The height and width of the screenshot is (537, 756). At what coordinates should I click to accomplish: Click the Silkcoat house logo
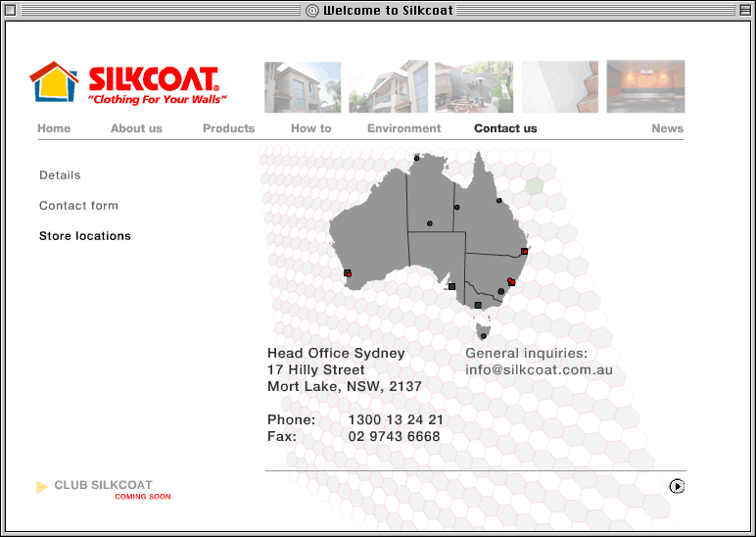pos(53,83)
